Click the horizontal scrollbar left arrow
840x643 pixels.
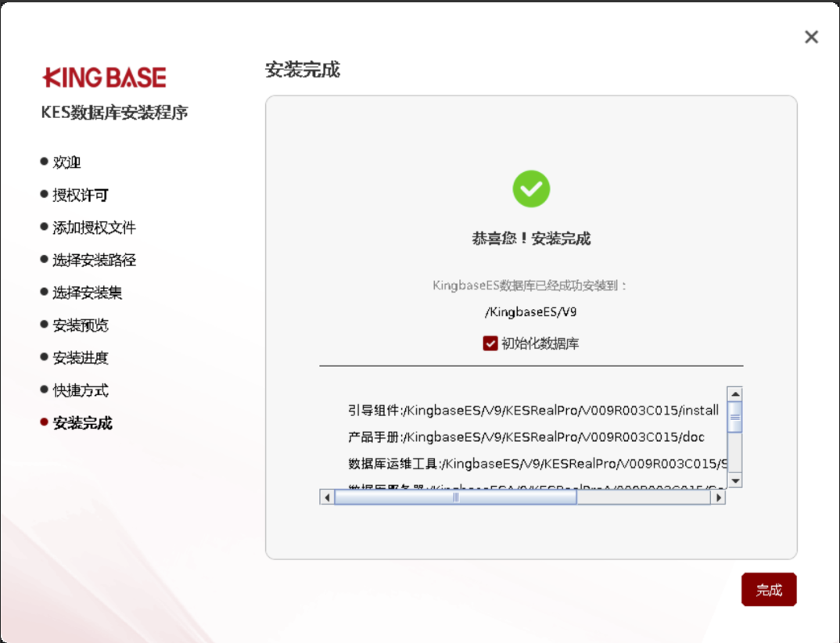coord(327,498)
